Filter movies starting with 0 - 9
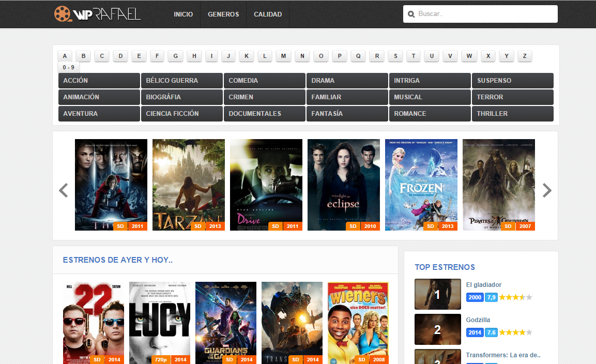Viewport: 596px width, 364px height. click(x=68, y=67)
